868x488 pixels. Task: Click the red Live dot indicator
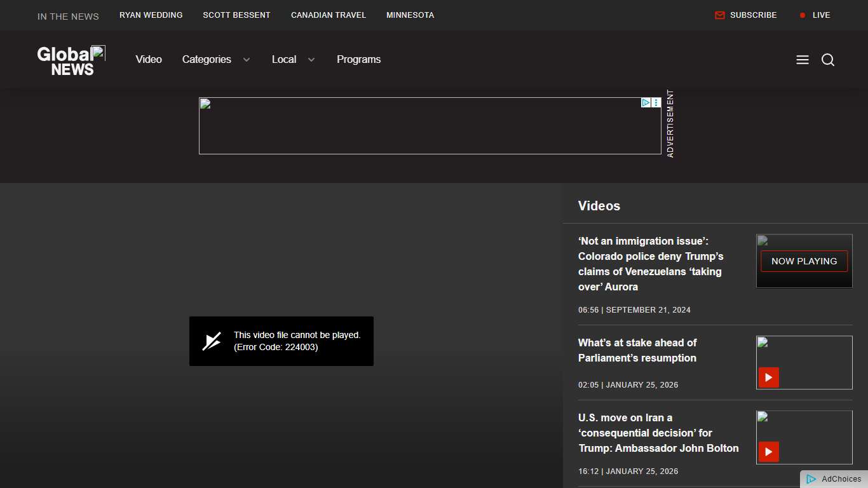(803, 15)
